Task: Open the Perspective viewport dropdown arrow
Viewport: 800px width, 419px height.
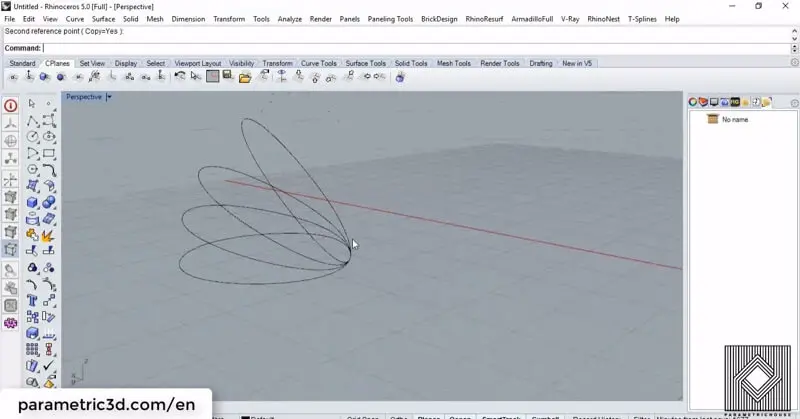Action: coord(109,97)
